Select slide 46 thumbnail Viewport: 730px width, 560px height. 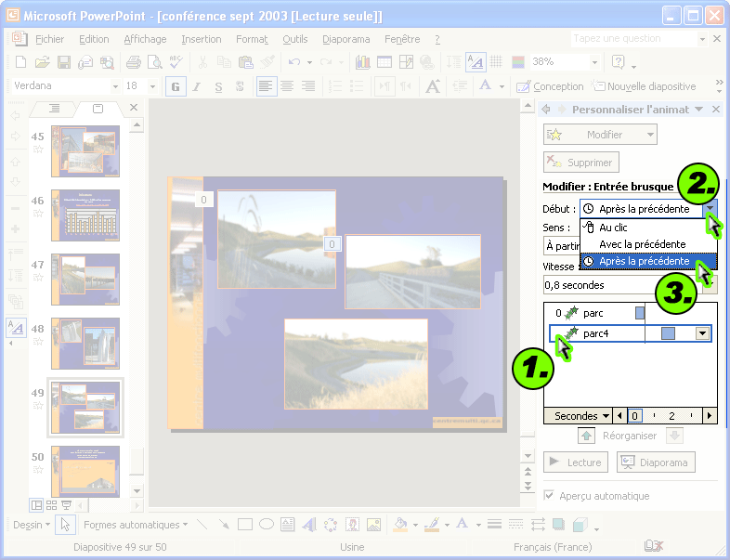[85, 215]
